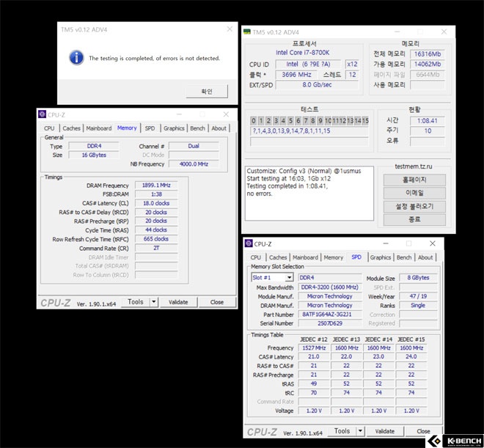Open About tab in SPD CPU-Z window

point(425,257)
